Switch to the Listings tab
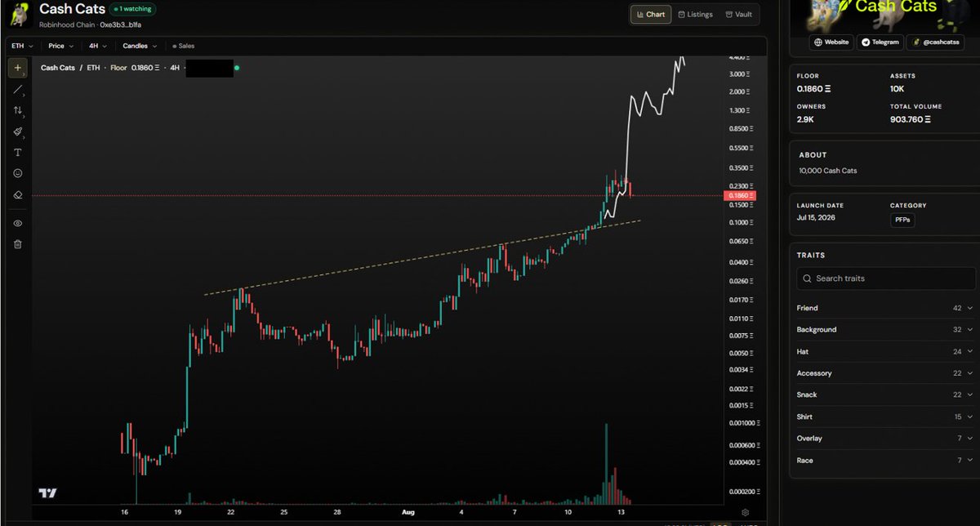 tap(694, 15)
